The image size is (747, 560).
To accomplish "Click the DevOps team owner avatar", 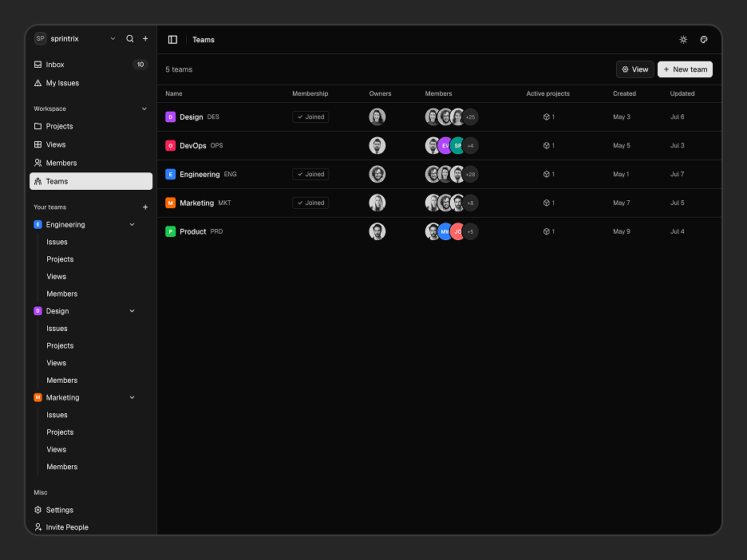I will point(377,145).
